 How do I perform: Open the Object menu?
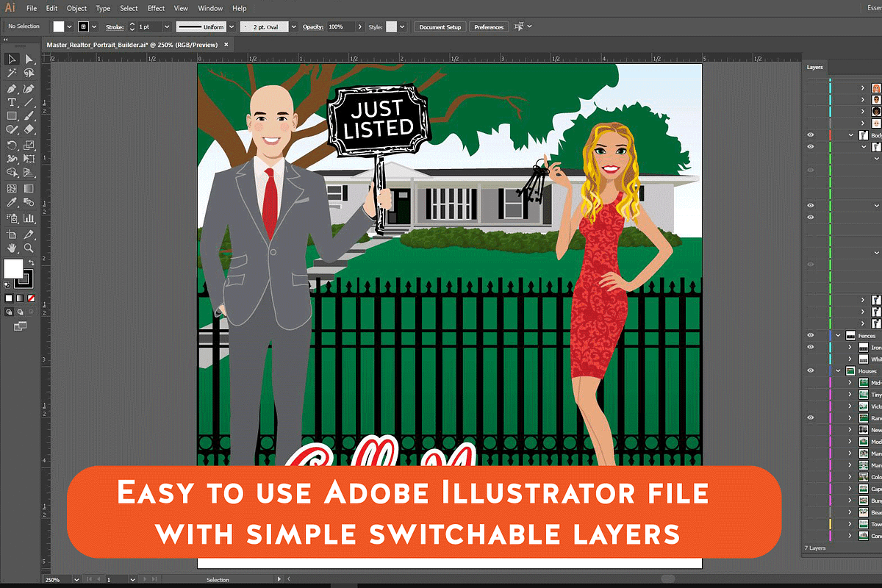76,8
